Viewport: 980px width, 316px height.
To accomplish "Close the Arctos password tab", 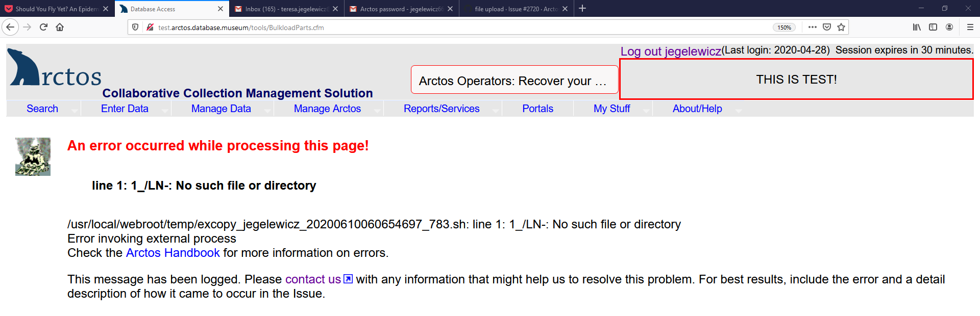I will pyautogui.click(x=450, y=9).
